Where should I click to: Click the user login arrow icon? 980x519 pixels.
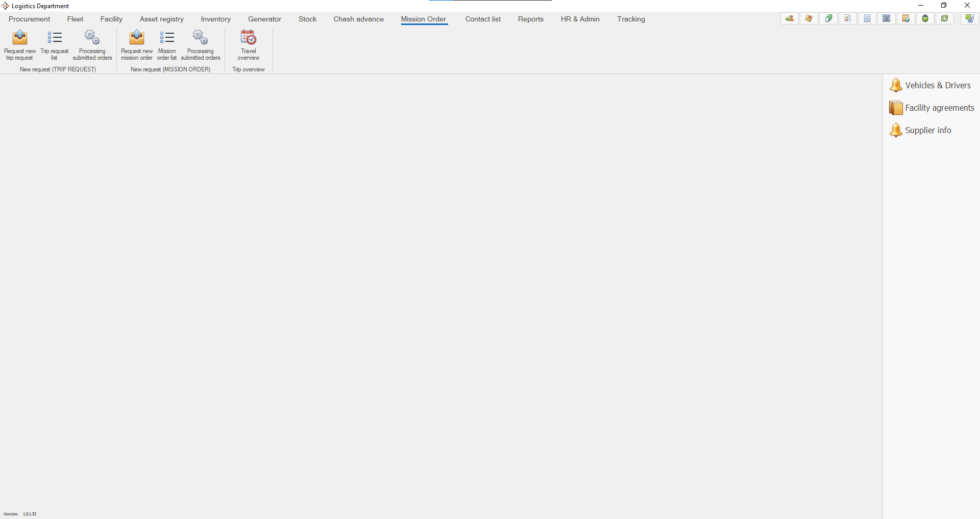789,18
